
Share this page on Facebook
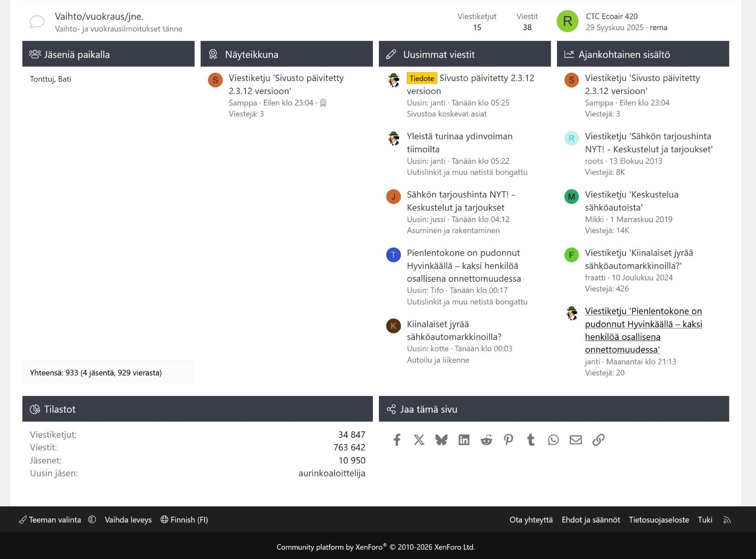pyautogui.click(x=397, y=440)
